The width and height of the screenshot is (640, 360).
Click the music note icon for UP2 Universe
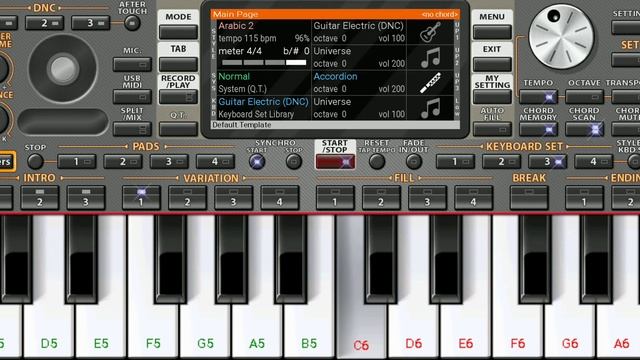click(430, 58)
